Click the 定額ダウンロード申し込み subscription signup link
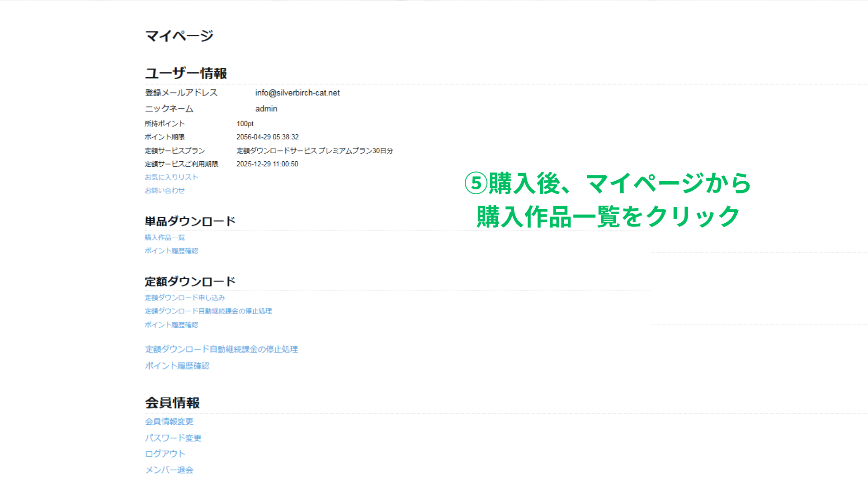The height and width of the screenshot is (488, 868). [184, 298]
